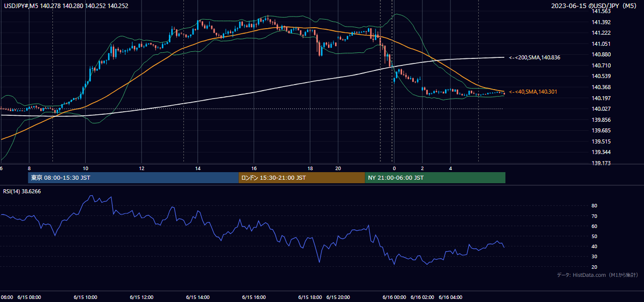The width and height of the screenshot is (644, 302).
Task: Click the RSI 30 level label
Action: (x=594, y=257)
